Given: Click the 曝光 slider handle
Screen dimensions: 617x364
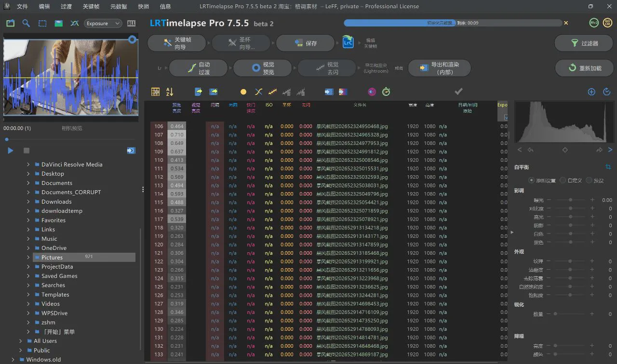Looking at the screenshot, I should (x=571, y=200).
